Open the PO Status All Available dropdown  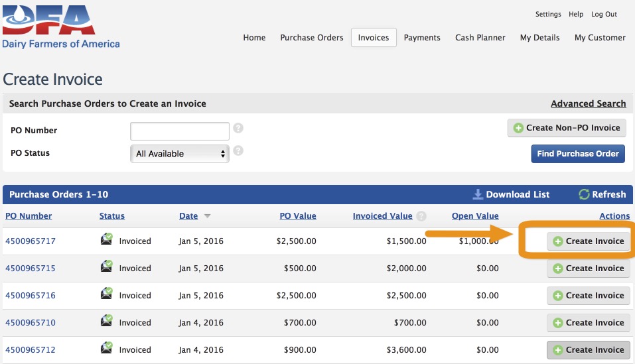click(180, 154)
